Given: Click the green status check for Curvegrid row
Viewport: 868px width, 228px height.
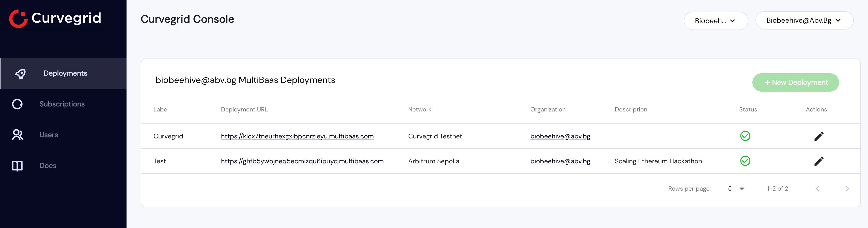Looking at the screenshot, I should click(745, 136).
